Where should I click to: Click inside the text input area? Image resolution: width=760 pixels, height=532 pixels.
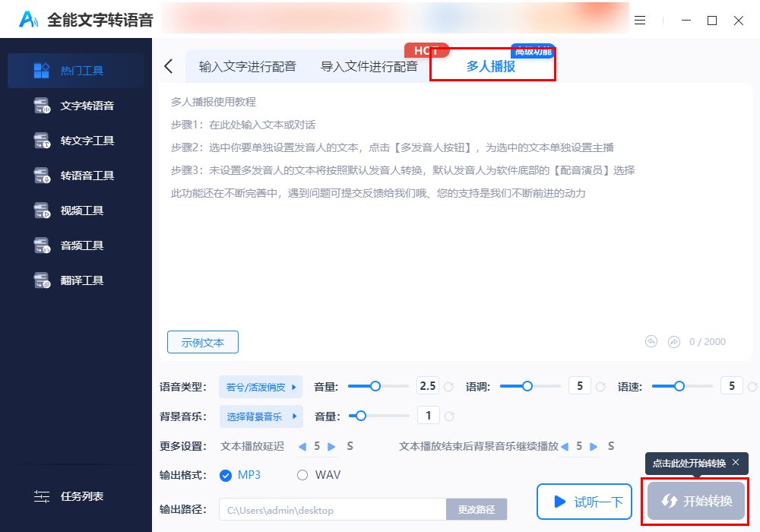coord(455,208)
